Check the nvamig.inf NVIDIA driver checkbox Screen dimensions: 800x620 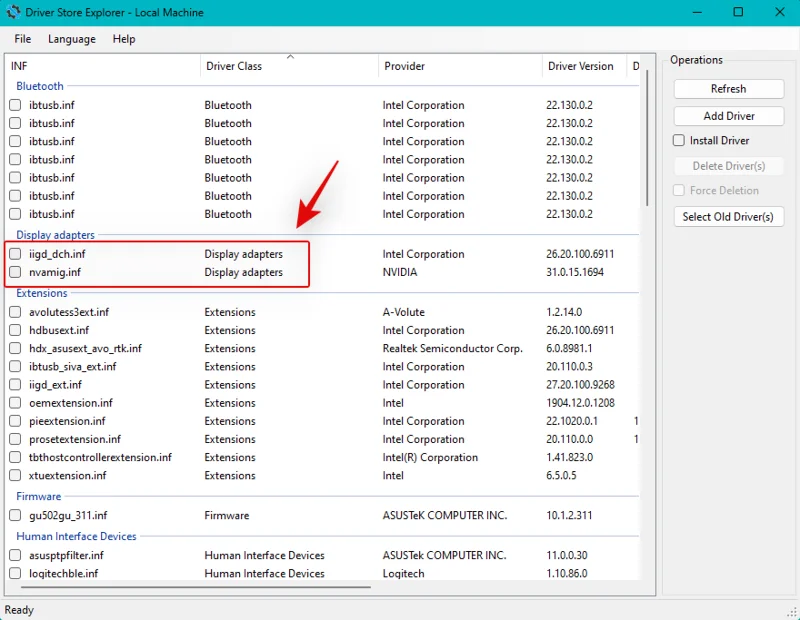tap(15, 272)
